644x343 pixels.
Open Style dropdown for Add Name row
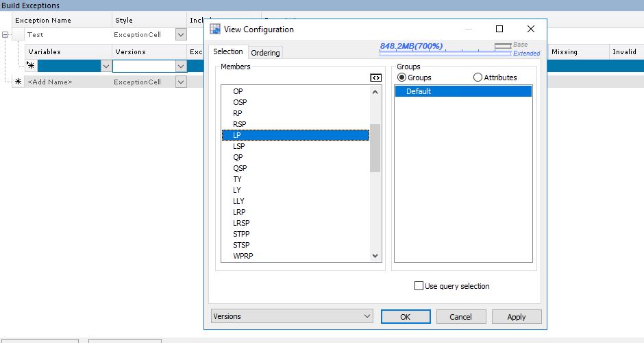click(181, 82)
